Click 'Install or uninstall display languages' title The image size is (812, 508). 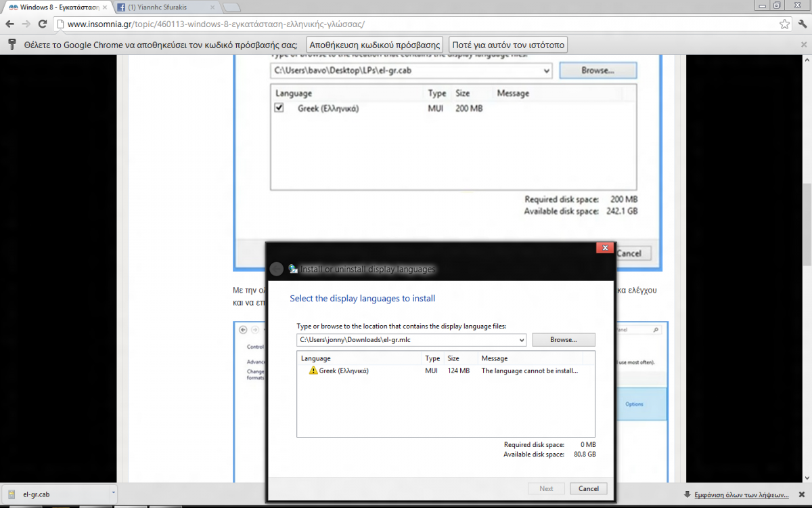coord(367,269)
